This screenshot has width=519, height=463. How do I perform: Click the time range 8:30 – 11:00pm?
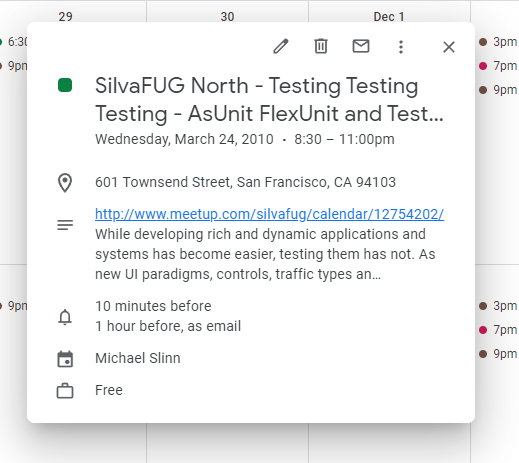point(344,139)
